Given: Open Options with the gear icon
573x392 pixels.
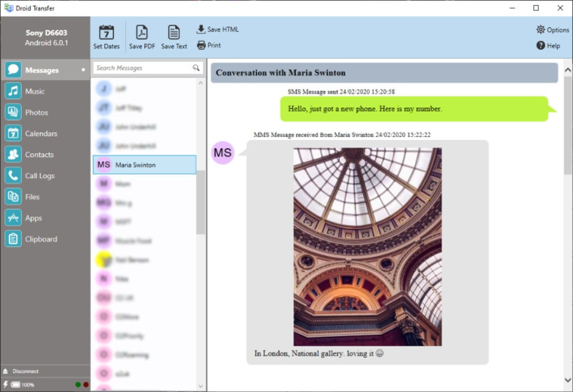Looking at the screenshot, I should [x=540, y=30].
